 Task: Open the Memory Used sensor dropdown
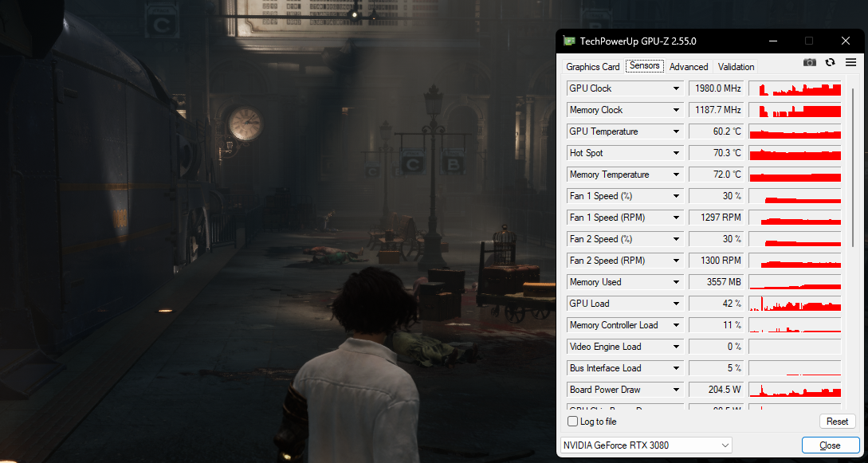point(677,282)
